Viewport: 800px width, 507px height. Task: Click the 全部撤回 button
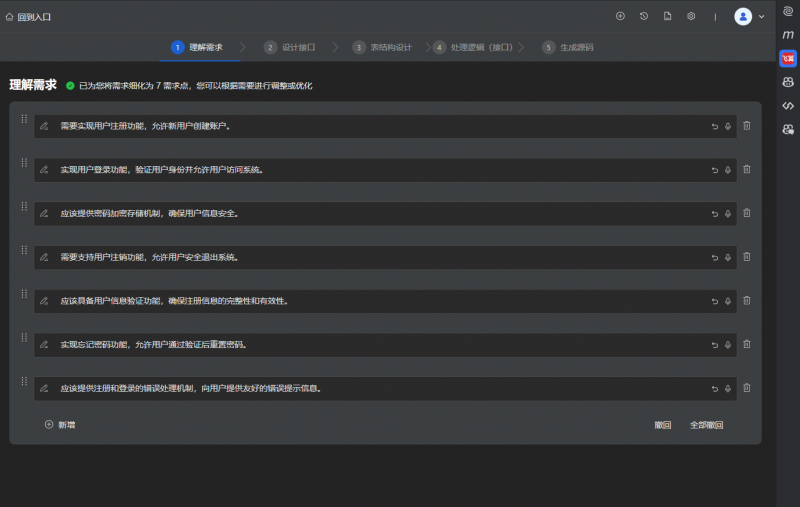706,425
